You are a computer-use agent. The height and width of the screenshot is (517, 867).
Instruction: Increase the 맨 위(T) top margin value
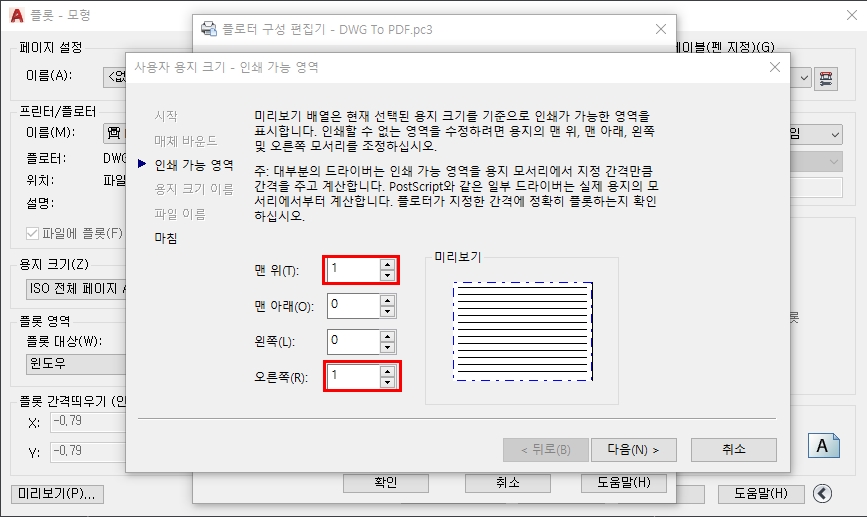(x=388, y=265)
